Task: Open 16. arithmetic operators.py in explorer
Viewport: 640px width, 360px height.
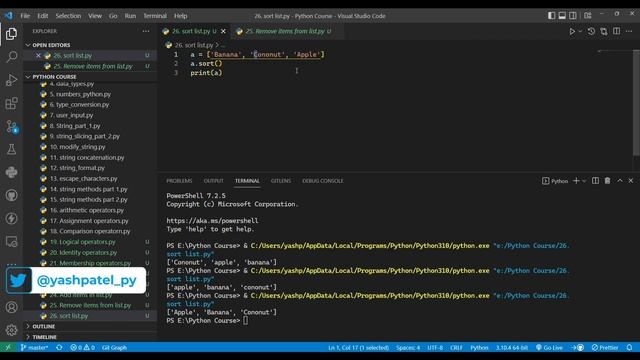Action: tap(87, 210)
